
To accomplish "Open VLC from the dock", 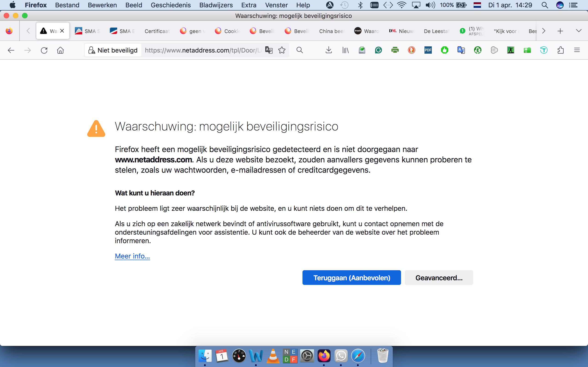I will (273, 356).
